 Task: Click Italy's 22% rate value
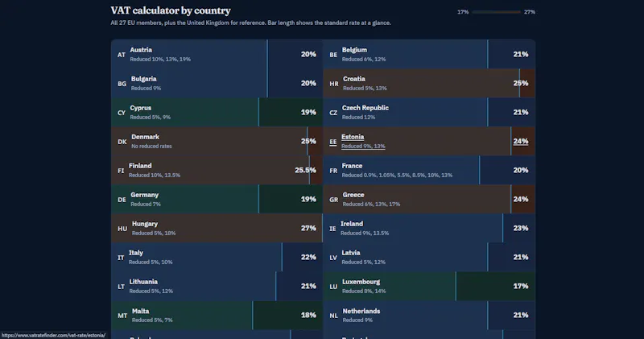click(x=308, y=257)
